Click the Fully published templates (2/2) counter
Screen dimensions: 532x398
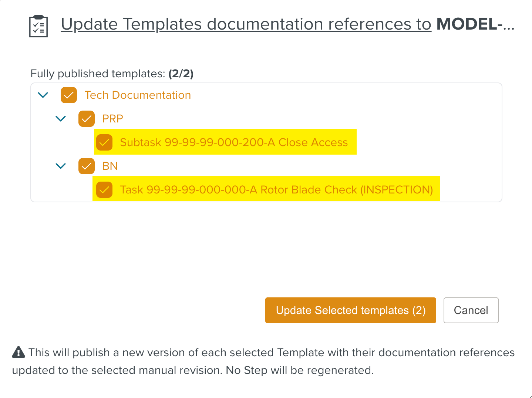tap(181, 74)
